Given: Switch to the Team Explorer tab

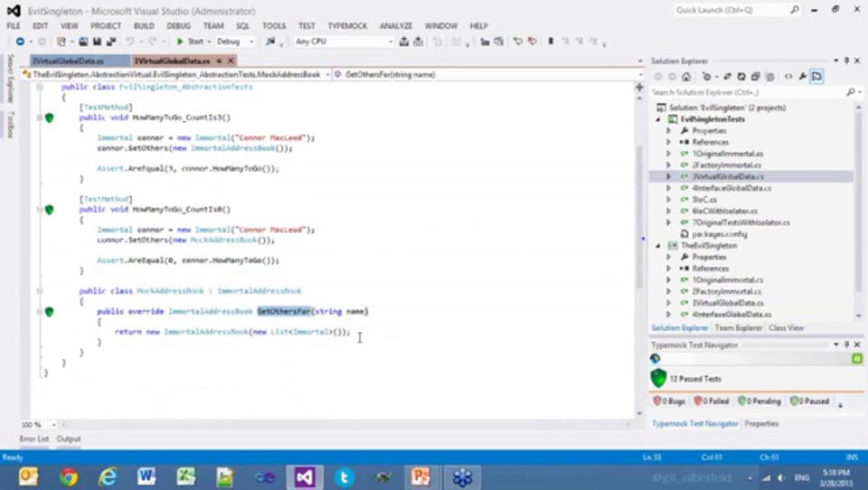Looking at the screenshot, I should click(x=738, y=328).
